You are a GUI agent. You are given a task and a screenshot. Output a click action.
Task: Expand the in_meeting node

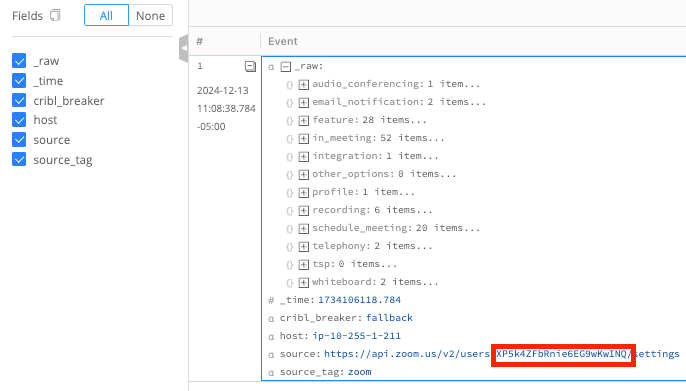(x=304, y=139)
